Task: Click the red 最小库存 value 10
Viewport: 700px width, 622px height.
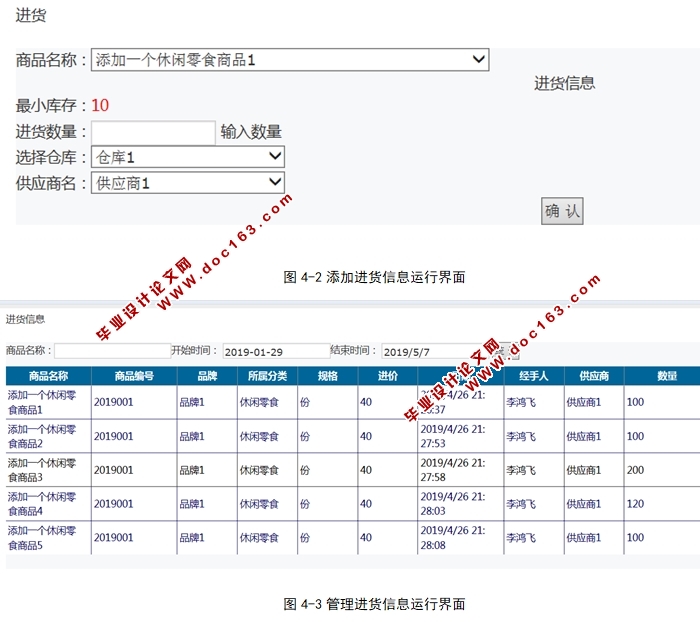Action: pos(100,105)
